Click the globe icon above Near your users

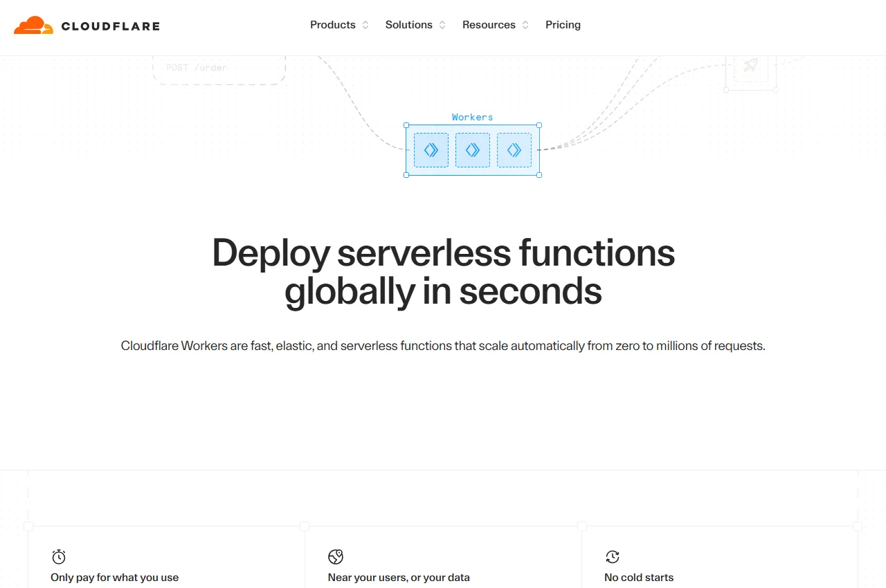pos(336,556)
